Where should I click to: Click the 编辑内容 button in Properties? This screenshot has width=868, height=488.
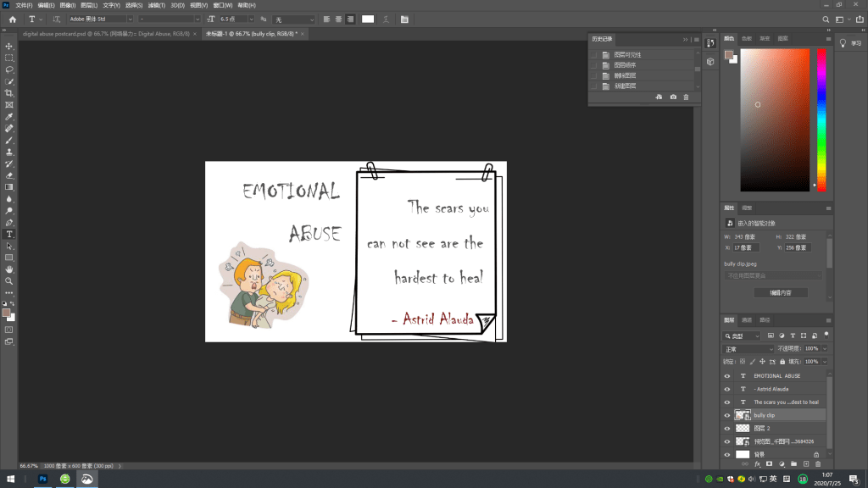pyautogui.click(x=780, y=292)
